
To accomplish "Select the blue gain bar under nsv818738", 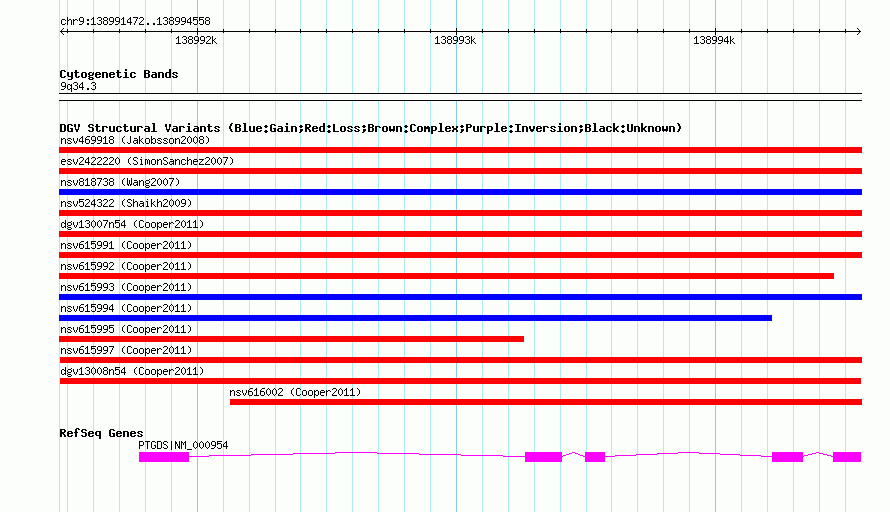I will (x=460, y=192).
